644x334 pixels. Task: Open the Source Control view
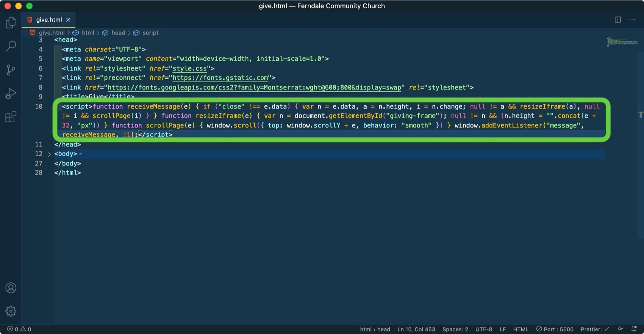(x=11, y=70)
